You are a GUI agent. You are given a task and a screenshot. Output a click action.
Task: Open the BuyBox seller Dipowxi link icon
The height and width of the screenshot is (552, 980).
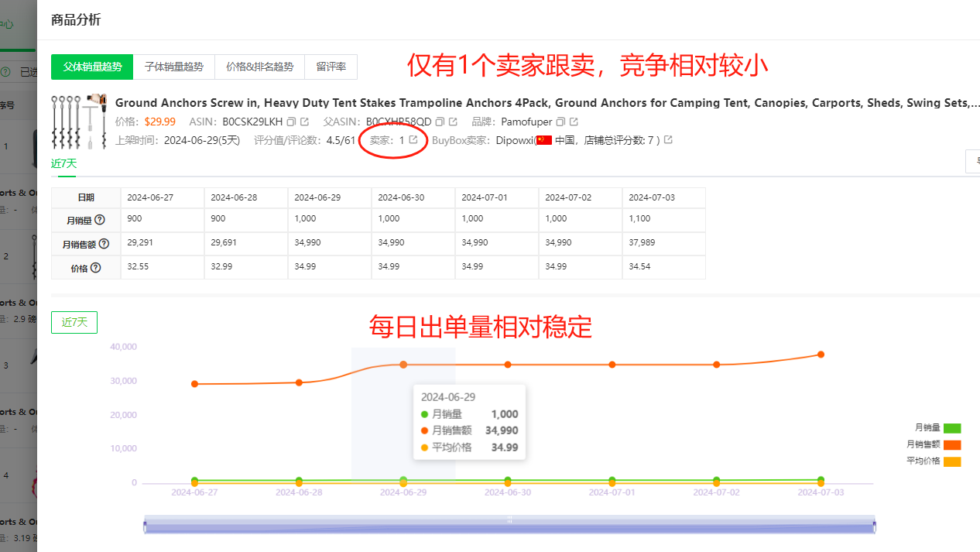click(x=669, y=140)
